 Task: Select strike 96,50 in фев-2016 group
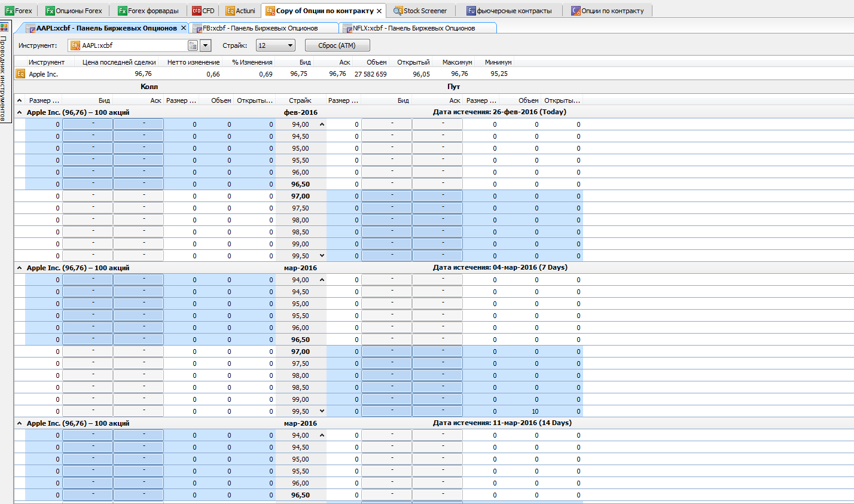point(300,184)
